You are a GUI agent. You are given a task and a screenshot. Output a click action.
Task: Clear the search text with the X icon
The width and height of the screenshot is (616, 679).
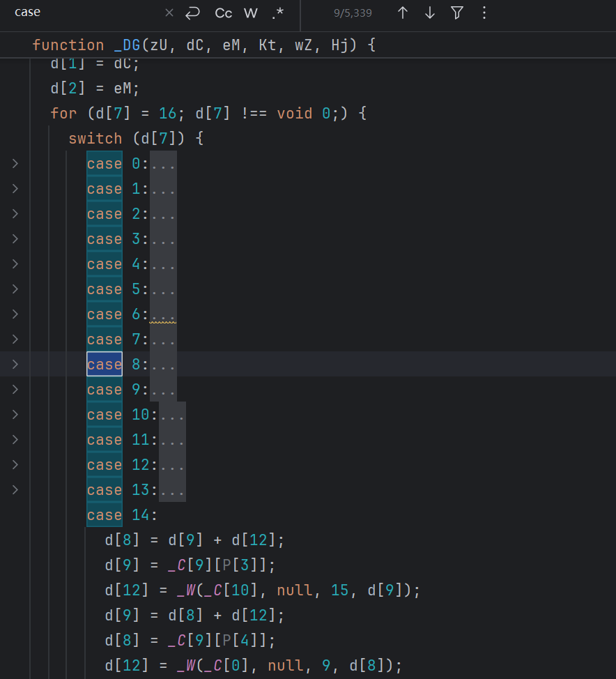coord(169,13)
